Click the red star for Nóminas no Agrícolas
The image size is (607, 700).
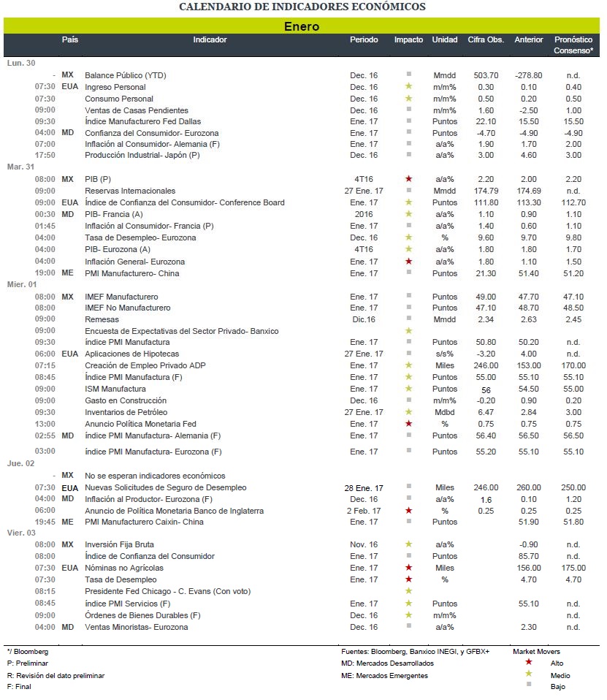click(408, 568)
